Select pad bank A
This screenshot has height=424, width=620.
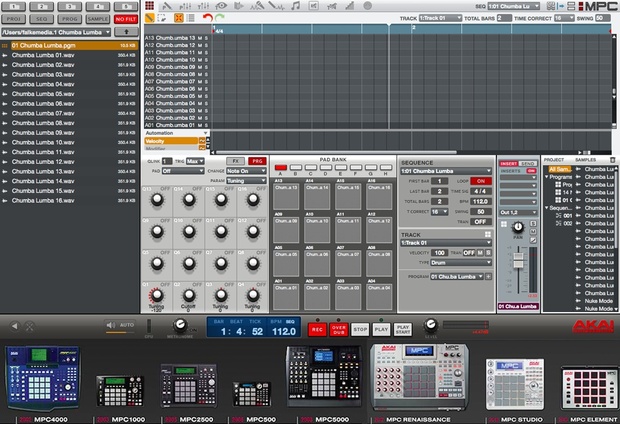click(280, 168)
